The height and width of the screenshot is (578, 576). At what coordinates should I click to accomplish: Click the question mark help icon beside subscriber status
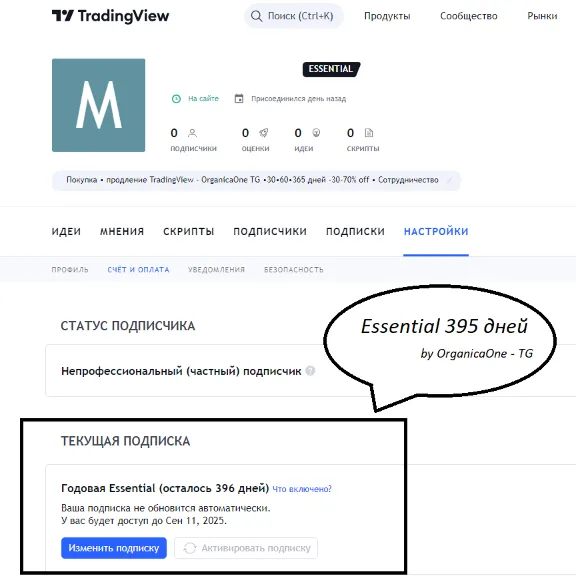[x=310, y=370]
